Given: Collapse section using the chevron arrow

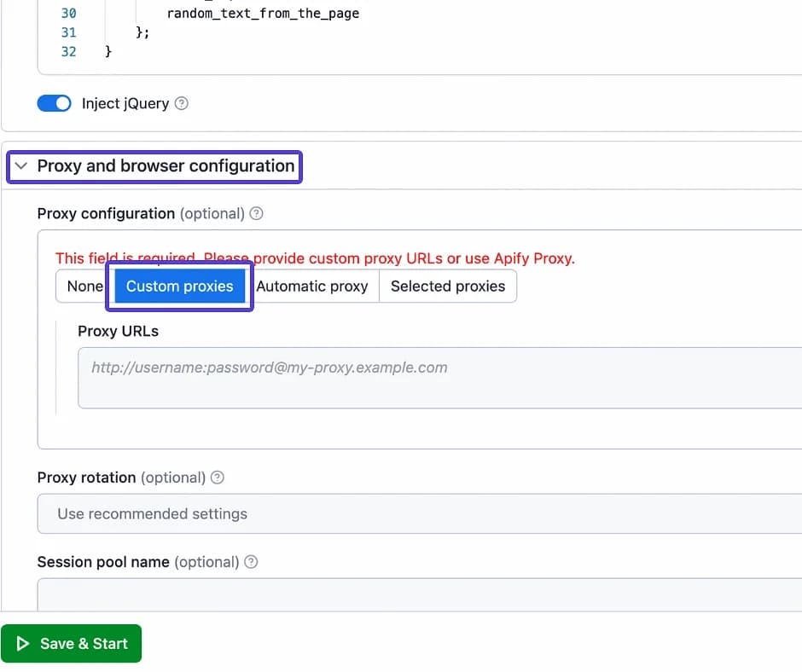Looking at the screenshot, I should (x=21, y=166).
